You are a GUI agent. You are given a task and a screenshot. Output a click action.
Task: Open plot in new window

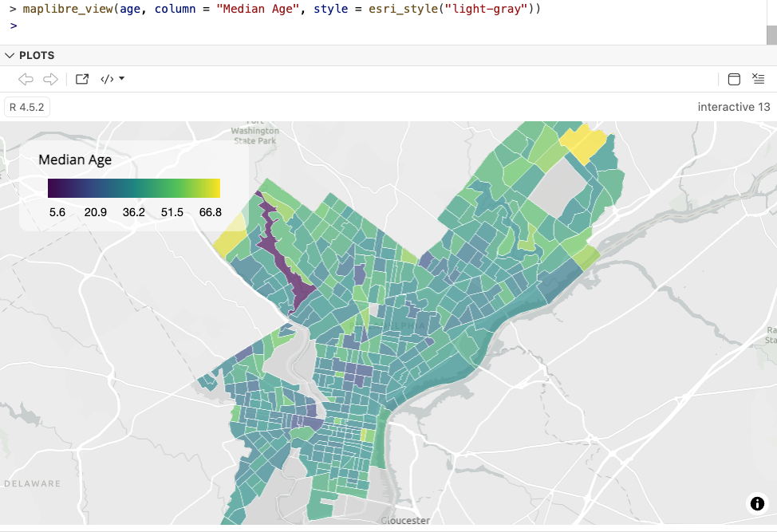pos(82,79)
